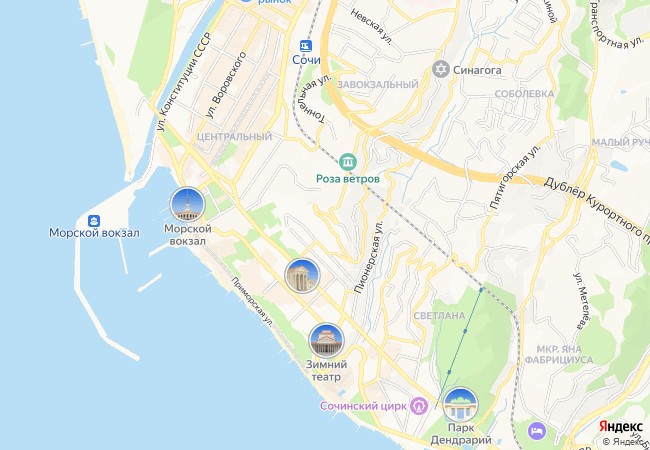Click the Пионерская ул. street label
Image resolution: width=650 pixels, height=450 pixels.
tap(369, 258)
